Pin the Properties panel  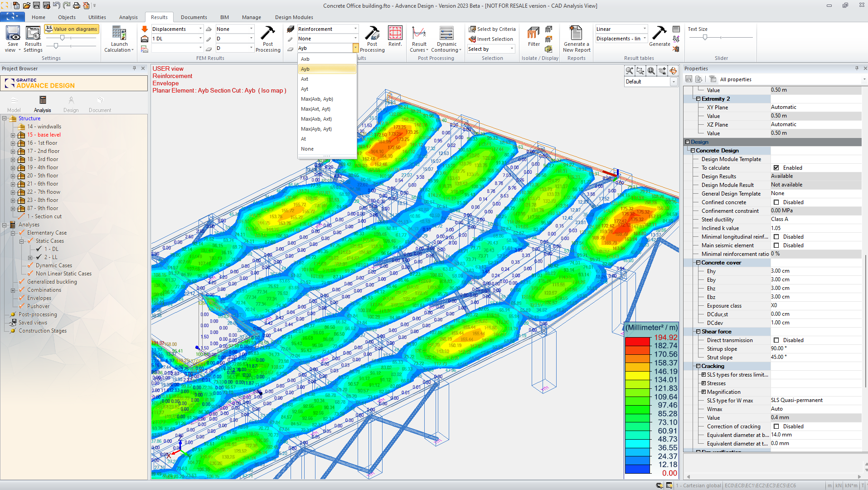click(857, 69)
